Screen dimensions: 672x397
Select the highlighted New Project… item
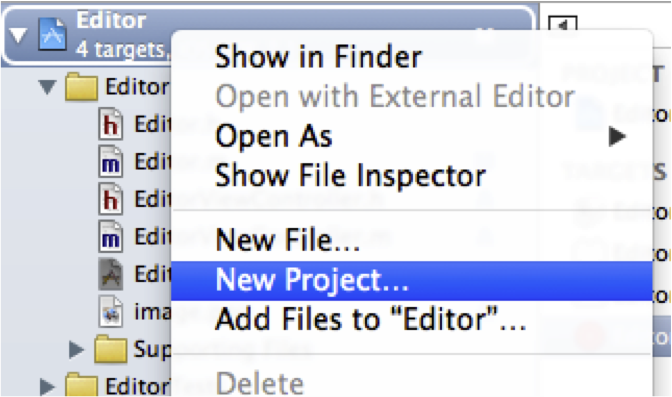[411, 280]
